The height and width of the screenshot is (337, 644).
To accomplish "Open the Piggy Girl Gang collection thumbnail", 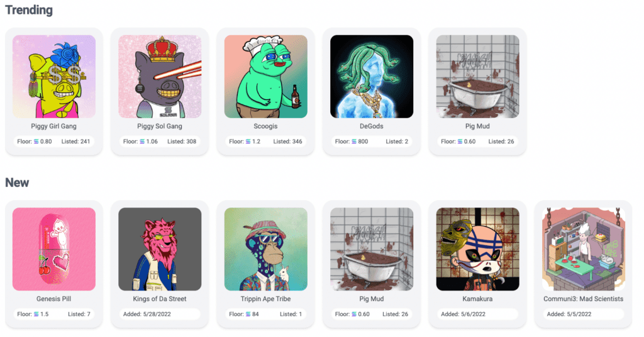I will pos(54,76).
